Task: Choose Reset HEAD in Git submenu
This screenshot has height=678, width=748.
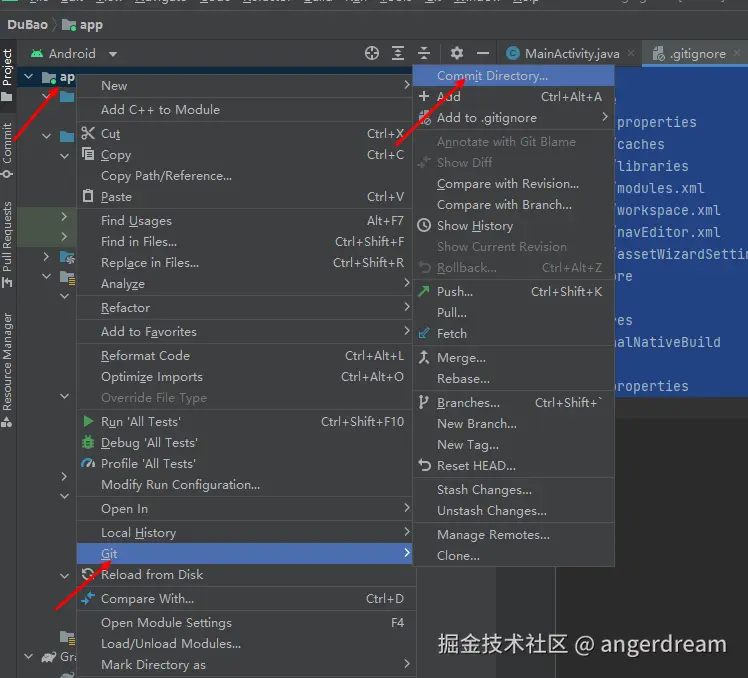Action: 513,466
